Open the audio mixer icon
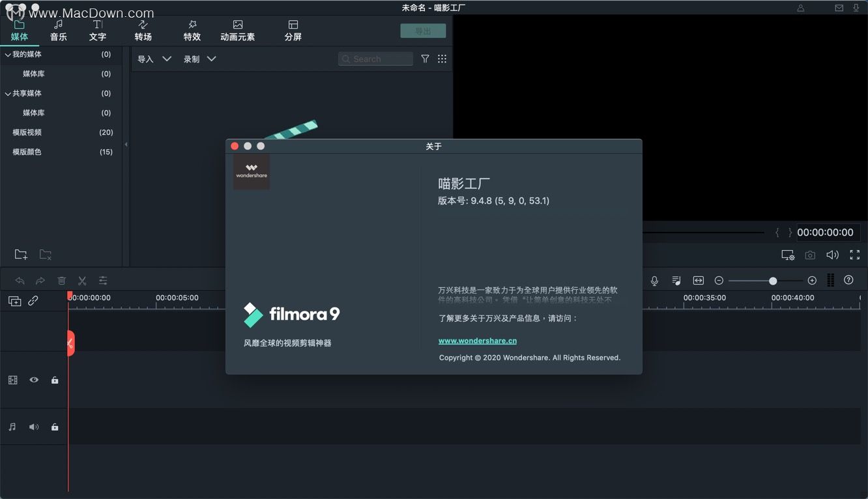The image size is (868, 499). click(x=676, y=281)
